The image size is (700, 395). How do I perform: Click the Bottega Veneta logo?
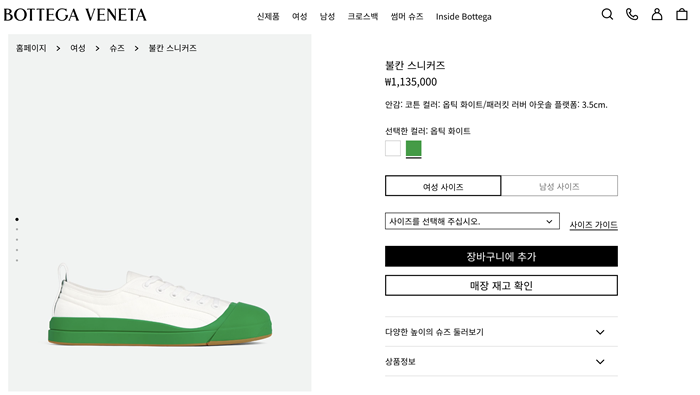click(x=75, y=15)
